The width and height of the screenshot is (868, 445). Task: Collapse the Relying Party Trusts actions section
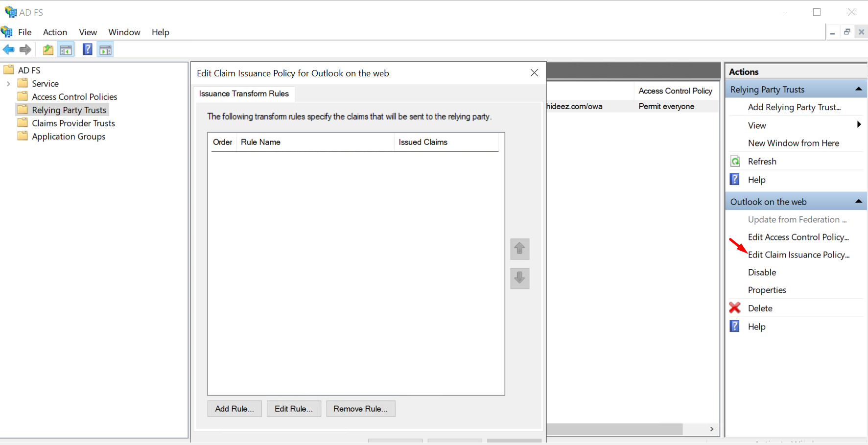coord(858,89)
